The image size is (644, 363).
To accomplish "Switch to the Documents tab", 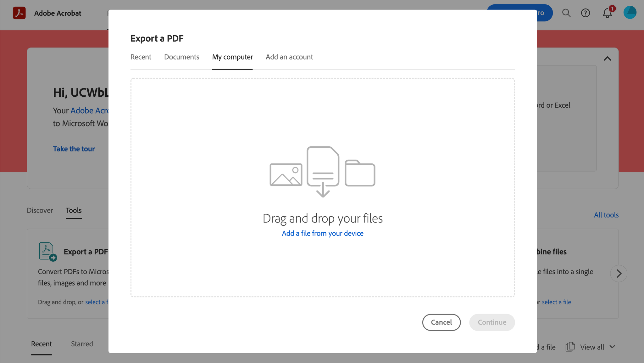I will (182, 57).
